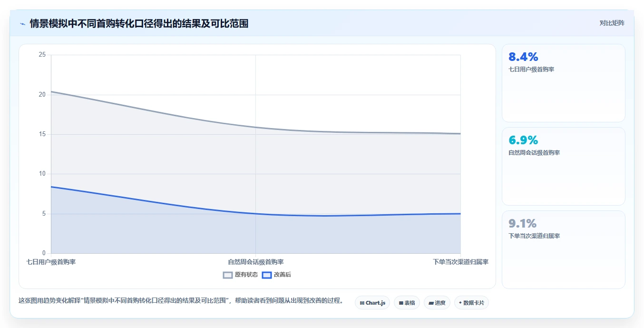Click the y-axis value 10
The image size is (644, 328).
coord(42,174)
